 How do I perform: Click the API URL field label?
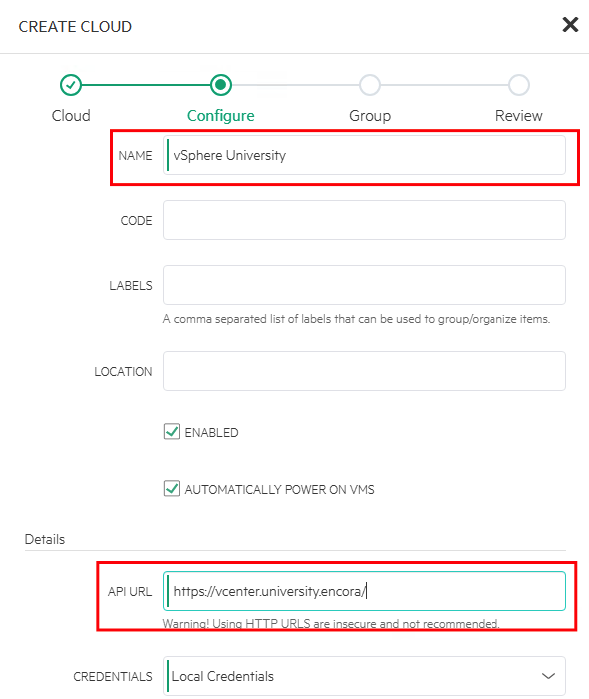click(130, 592)
